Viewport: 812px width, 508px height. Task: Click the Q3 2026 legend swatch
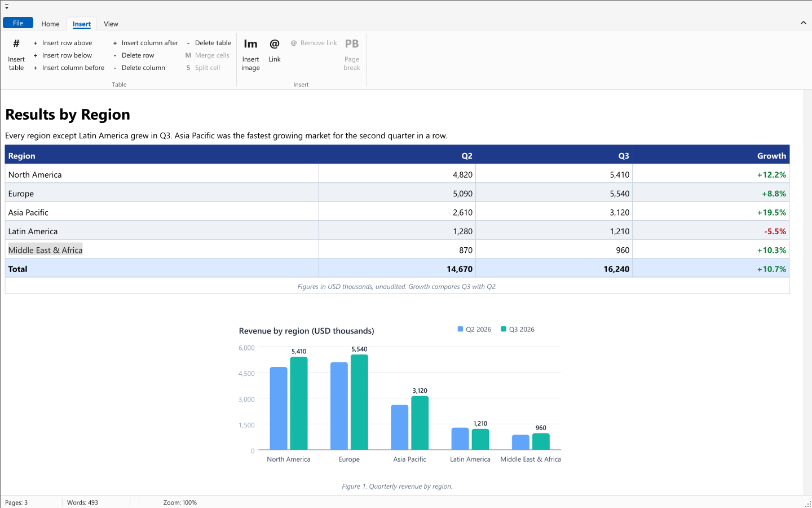(x=504, y=329)
